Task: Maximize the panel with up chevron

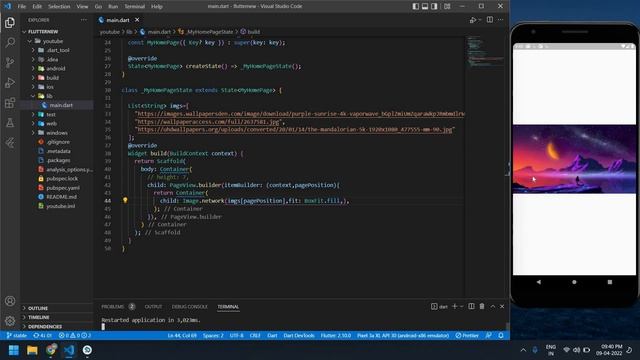Action: [493, 306]
